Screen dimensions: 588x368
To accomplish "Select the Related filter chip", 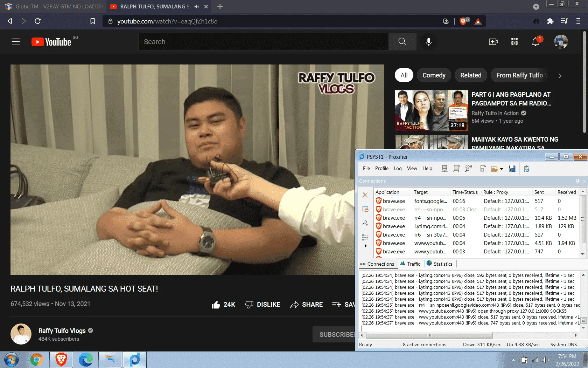I will click(x=471, y=75).
